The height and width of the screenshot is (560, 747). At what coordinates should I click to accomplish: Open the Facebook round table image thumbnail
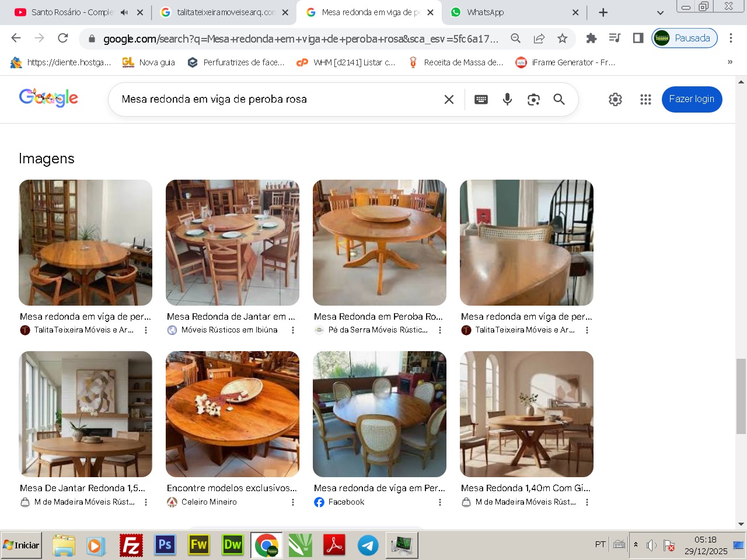click(379, 414)
